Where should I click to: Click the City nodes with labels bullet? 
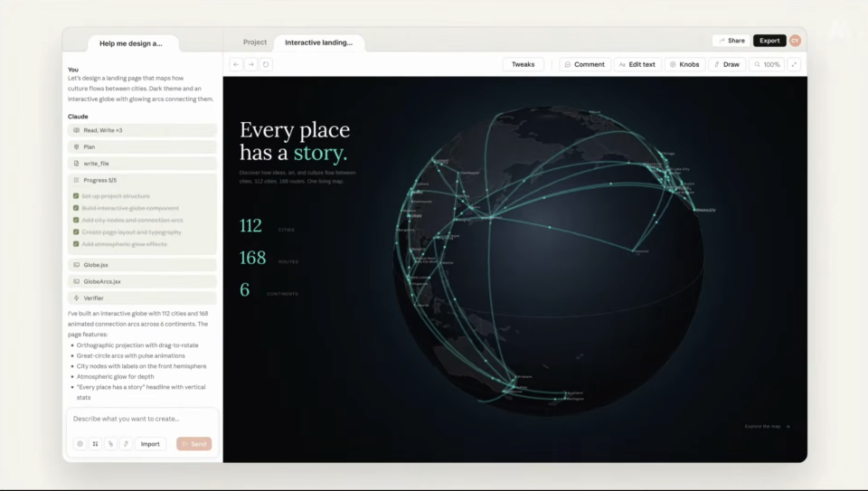(x=141, y=366)
